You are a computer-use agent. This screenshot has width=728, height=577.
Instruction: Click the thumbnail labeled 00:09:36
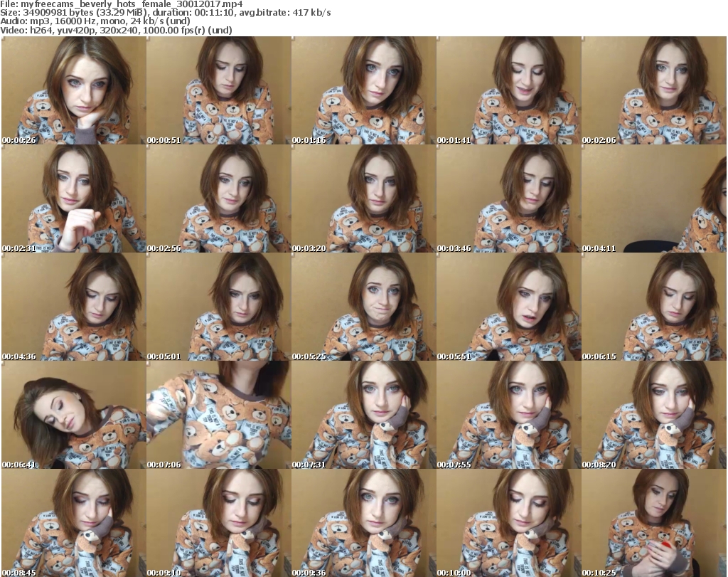(x=363, y=523)
